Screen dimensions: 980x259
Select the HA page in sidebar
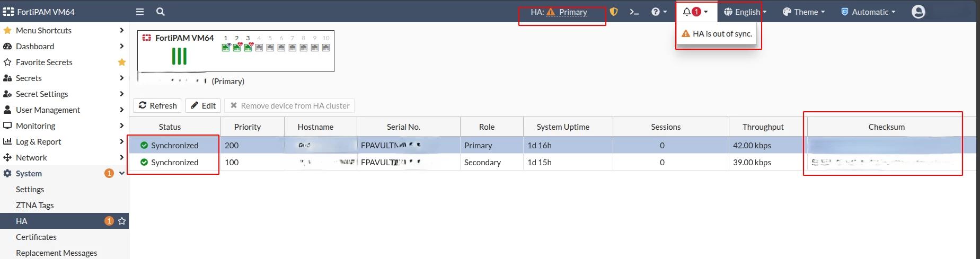coord(64,221)
